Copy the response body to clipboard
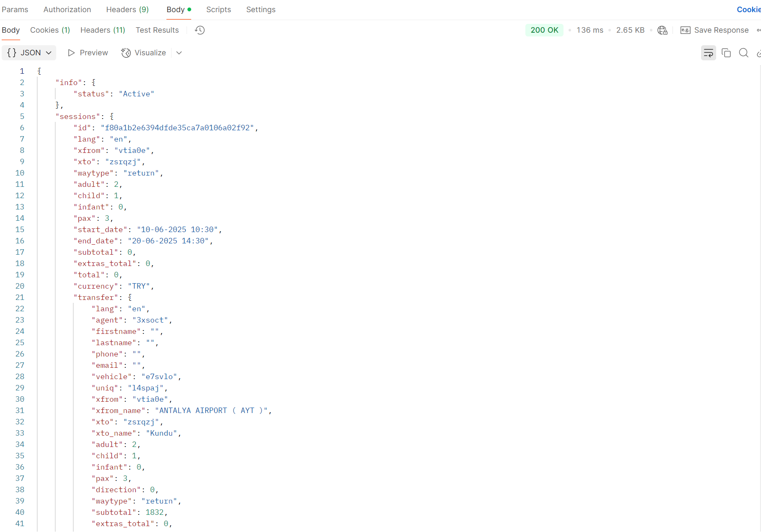This screenshot has width=761, height=532. pyautogui.click(x=726, y=53)
